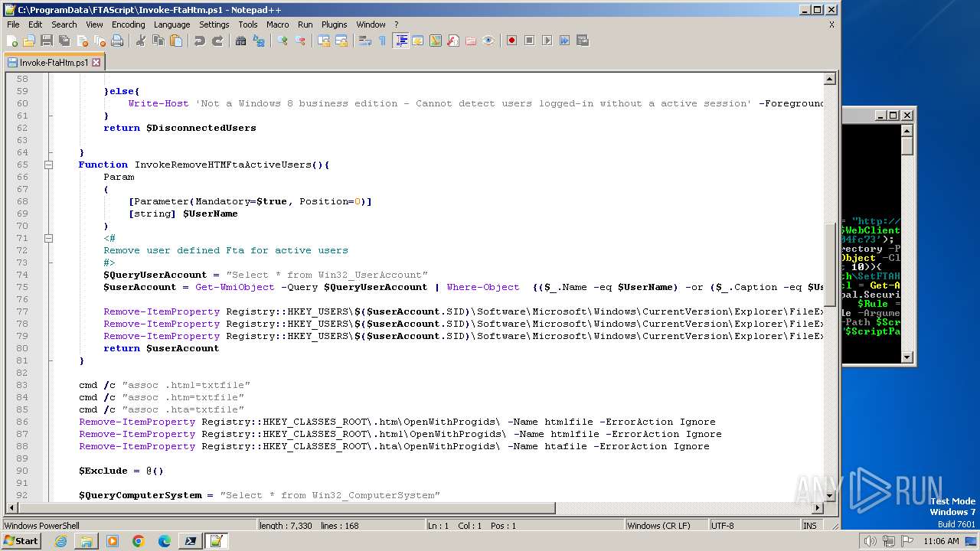
Task: Click the system clock showing 11:06 AM
Action: coord(941,541)
